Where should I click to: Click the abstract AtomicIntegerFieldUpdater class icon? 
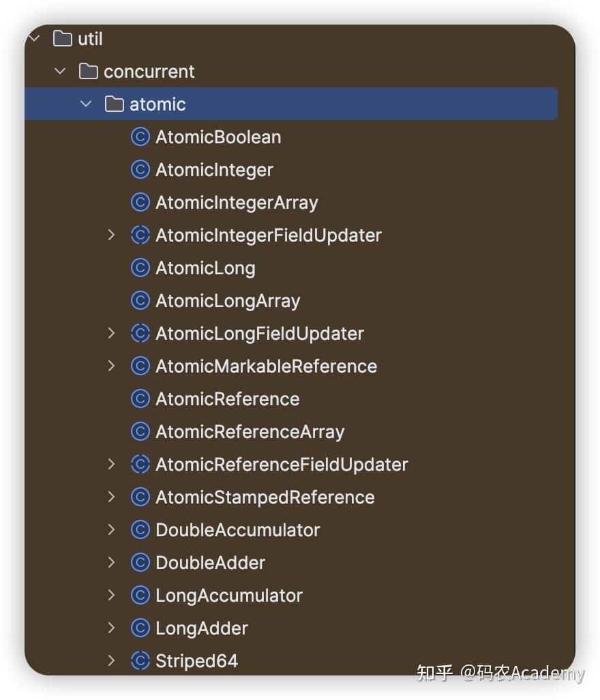click(140, 235)
